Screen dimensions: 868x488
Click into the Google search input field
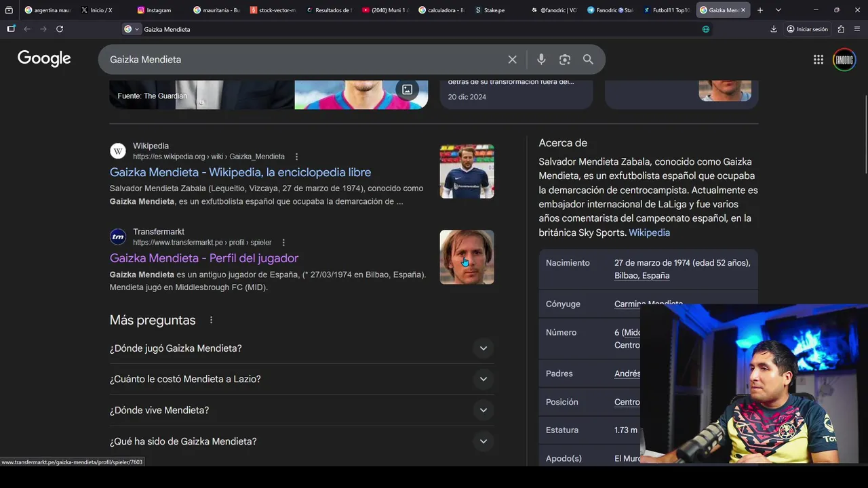tap(305, 60)
